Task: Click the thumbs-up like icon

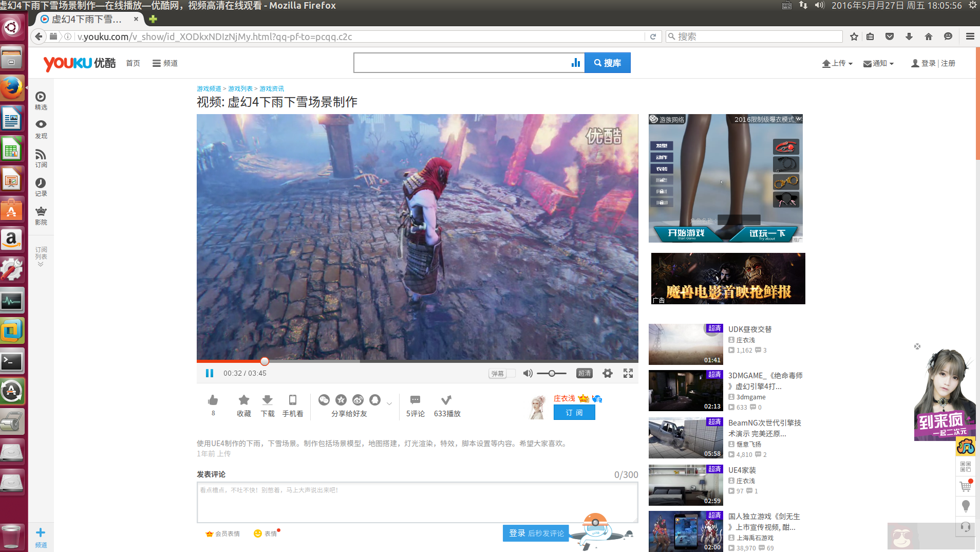Action: [213, 399]
